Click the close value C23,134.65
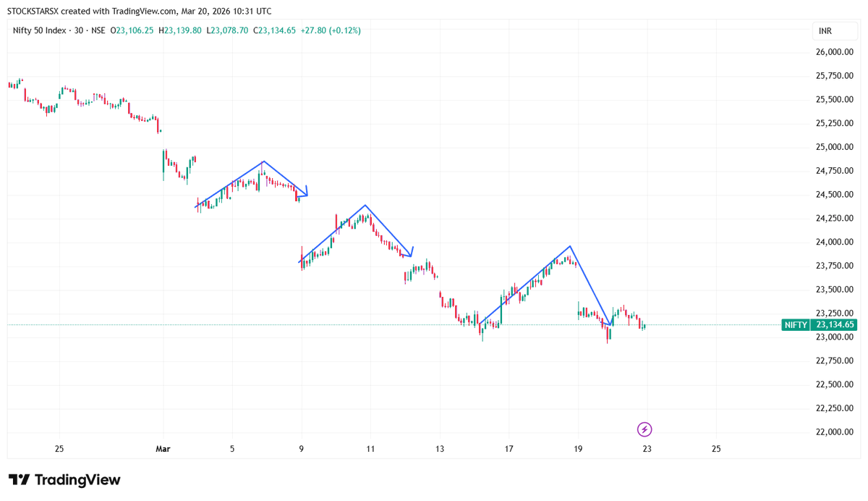Screen dimensions: 868x501 tap(274, 30)
